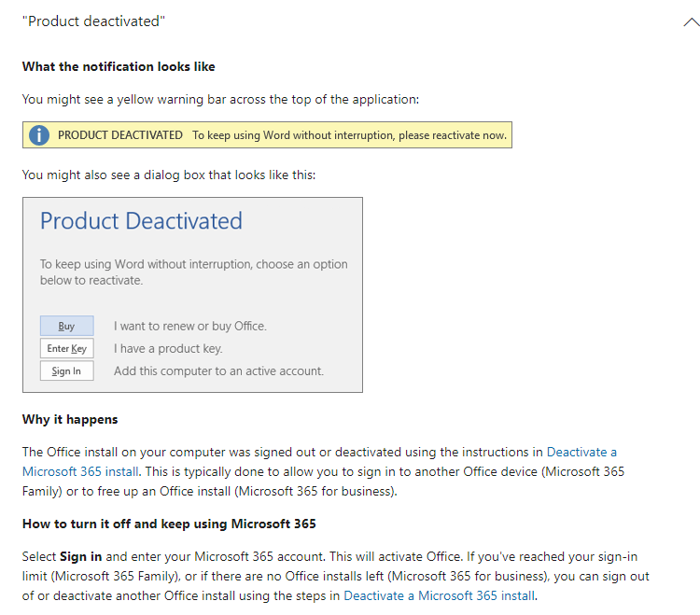The height and width of the screenshot is (615, 700).
Task: Click bold "Sign in" text in last paragraph
Action: 81,556
